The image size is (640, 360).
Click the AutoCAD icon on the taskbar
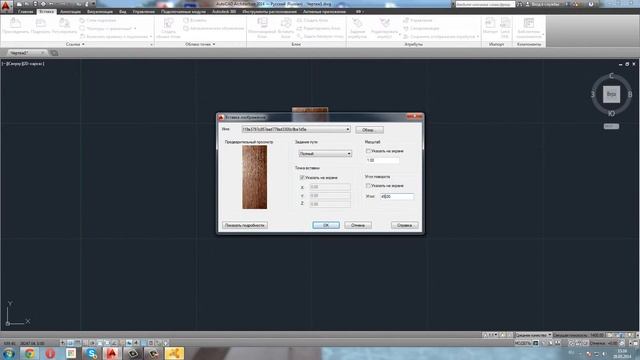[112, 353]
